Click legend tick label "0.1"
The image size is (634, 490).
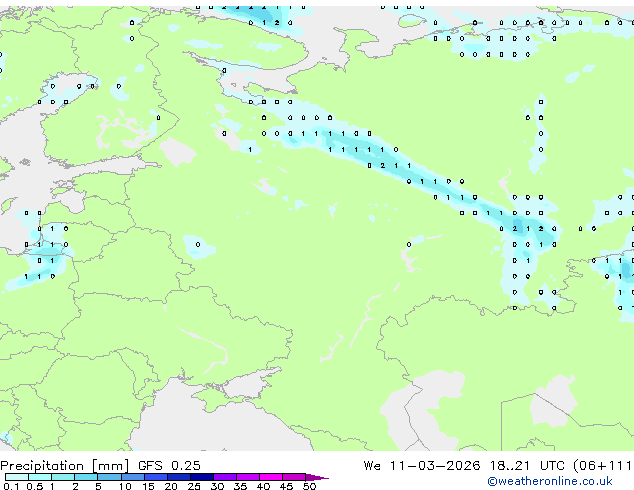pyautogui.click(x=11, y=486)
